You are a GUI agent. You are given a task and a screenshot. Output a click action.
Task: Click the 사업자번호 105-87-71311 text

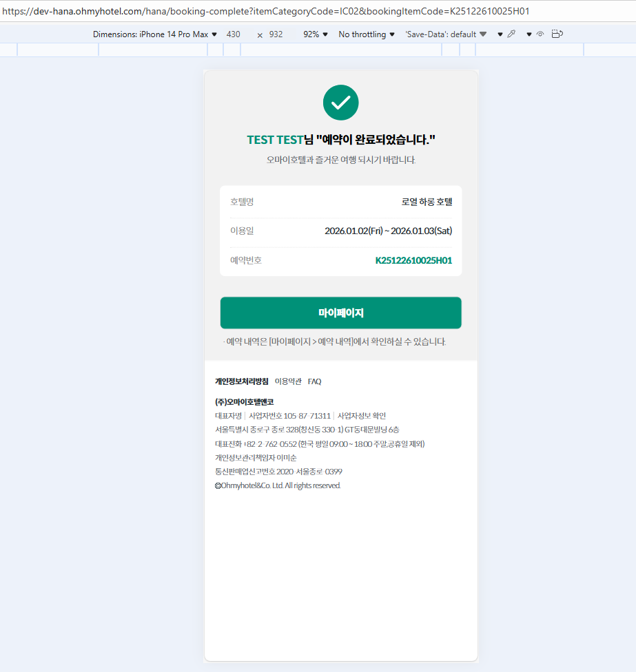pyautogui.click(x=289, y=416)
